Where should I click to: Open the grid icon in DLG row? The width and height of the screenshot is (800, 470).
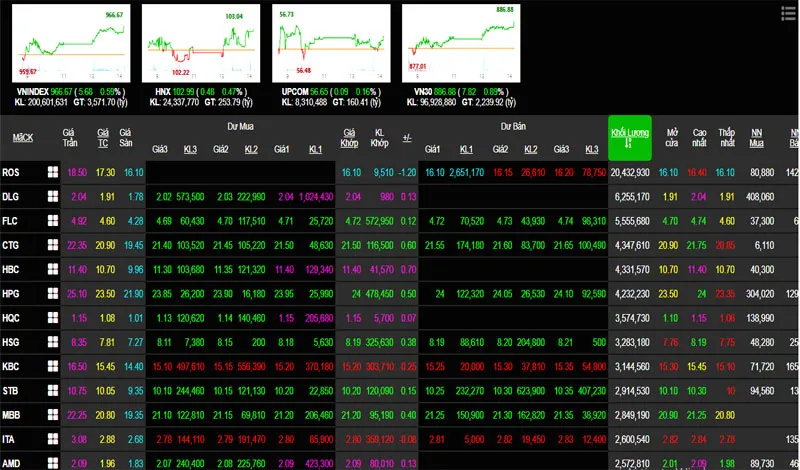(53, 196)
